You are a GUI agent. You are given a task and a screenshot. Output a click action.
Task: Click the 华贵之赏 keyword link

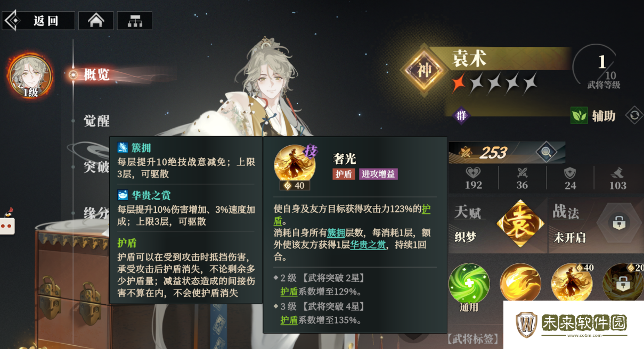pyautogui.click(x=368, y=245)
